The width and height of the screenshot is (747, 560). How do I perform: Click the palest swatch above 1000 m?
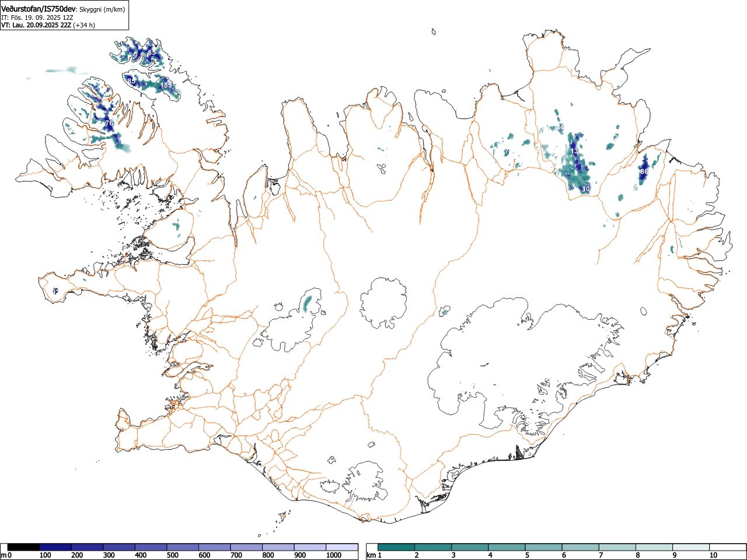coord(342,547)
